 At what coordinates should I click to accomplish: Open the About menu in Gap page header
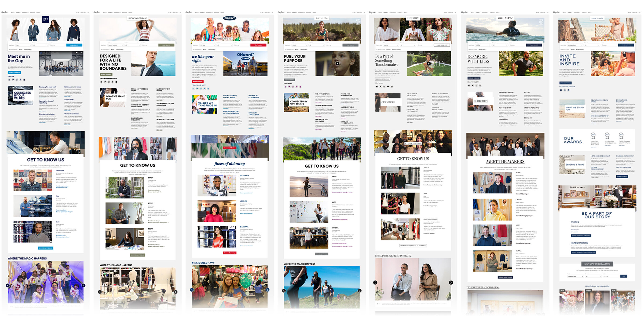[13, 12]
